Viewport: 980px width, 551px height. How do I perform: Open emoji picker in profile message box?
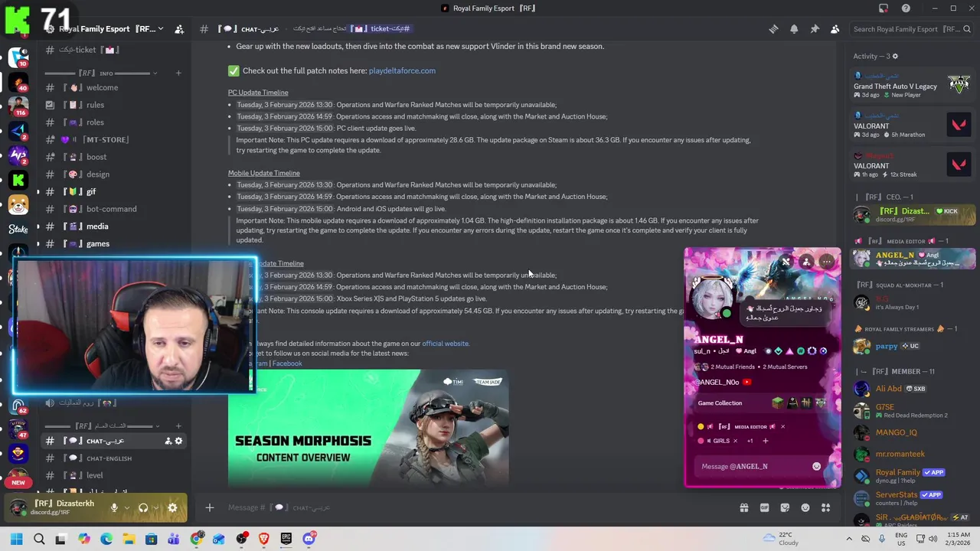point(816,466)
